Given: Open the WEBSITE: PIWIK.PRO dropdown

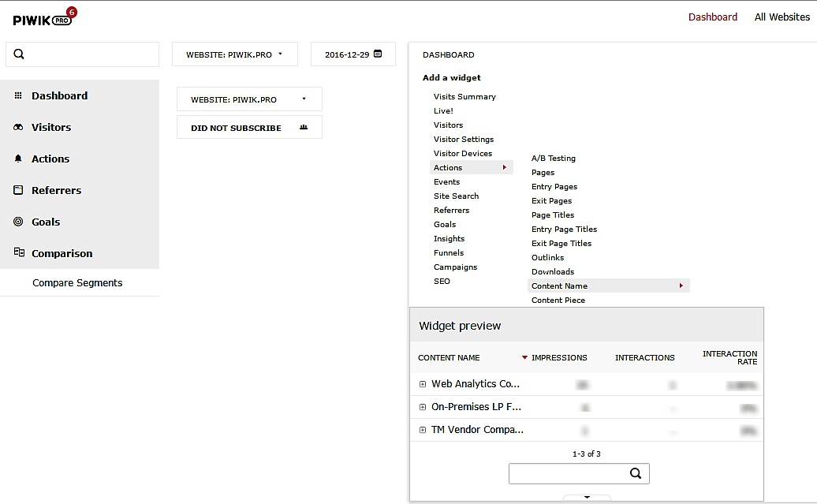Looking at the screenshot, I should pyautogui.click(x=234, y=54).
